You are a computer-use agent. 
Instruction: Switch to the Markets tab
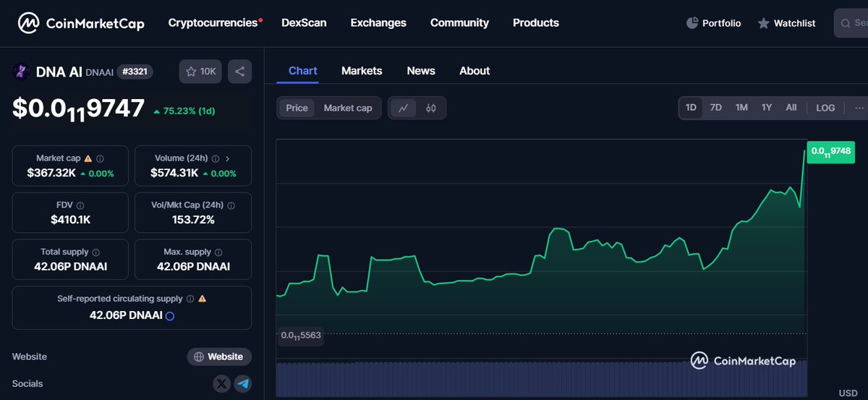(362, 71)
